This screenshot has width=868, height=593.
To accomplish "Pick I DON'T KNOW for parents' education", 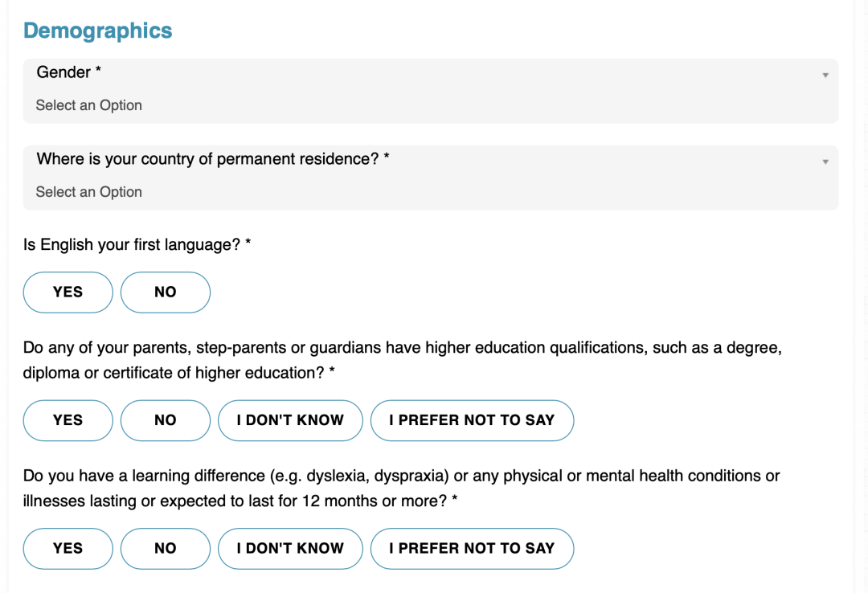I will point(291,420).
